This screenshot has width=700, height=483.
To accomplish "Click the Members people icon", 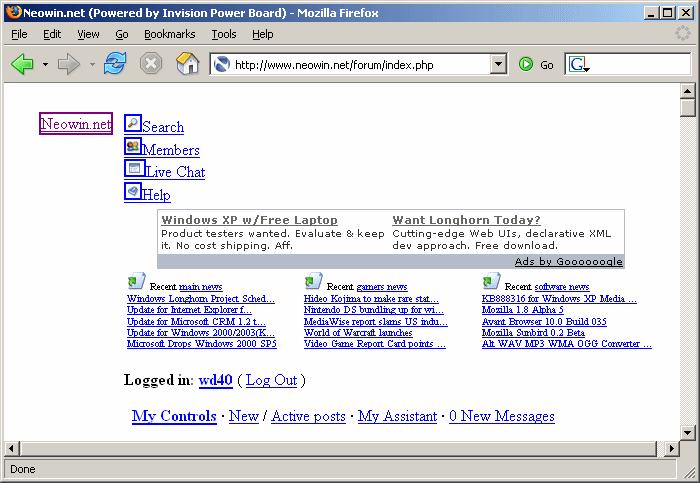I will (x=133, y=146).
